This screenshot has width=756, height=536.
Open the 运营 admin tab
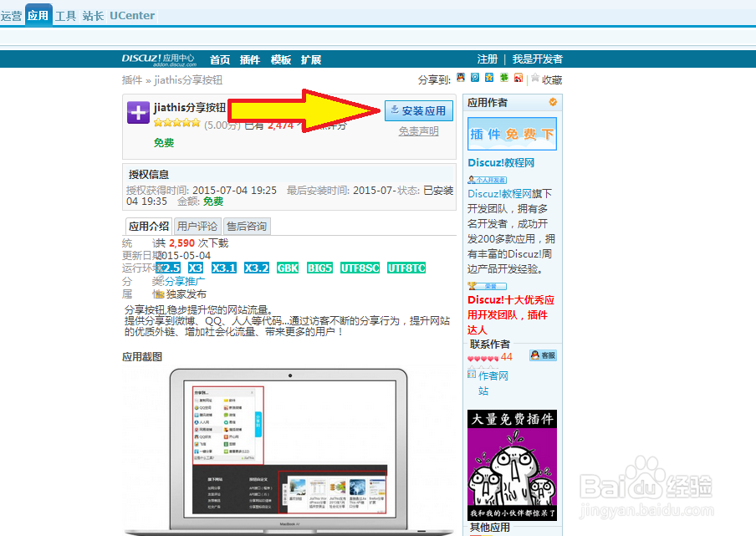(x=11, y=16)
